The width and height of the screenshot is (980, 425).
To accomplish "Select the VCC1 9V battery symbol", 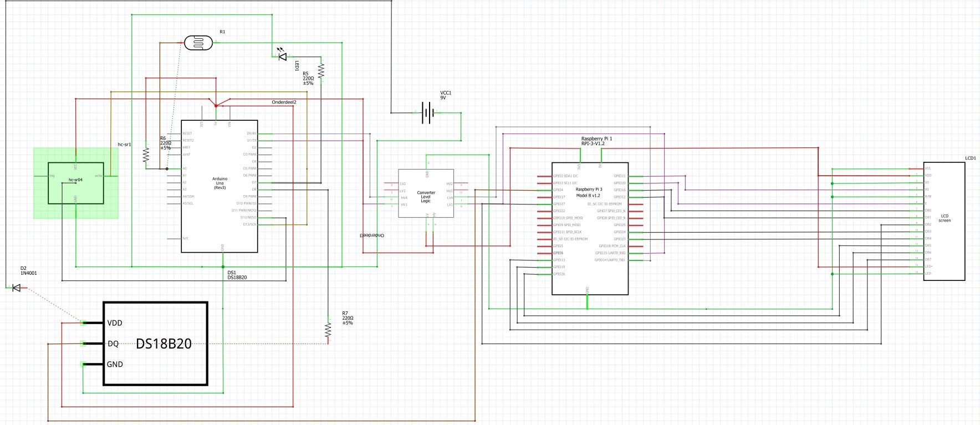I will [427, 112].
